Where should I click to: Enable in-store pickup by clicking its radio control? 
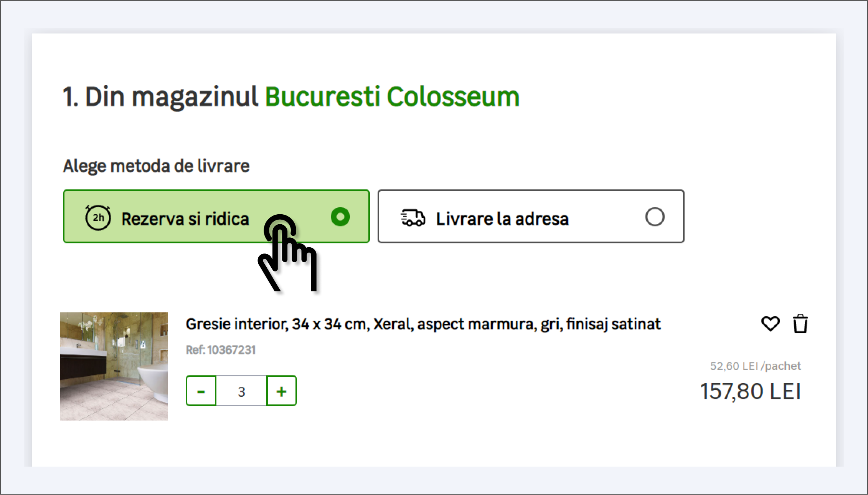pos(340,217)
